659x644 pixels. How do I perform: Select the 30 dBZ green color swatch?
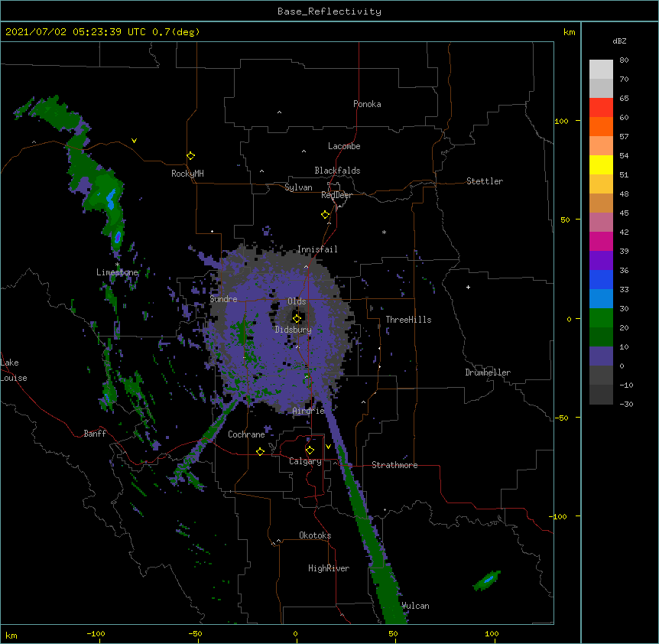click(x=601, y=318)
